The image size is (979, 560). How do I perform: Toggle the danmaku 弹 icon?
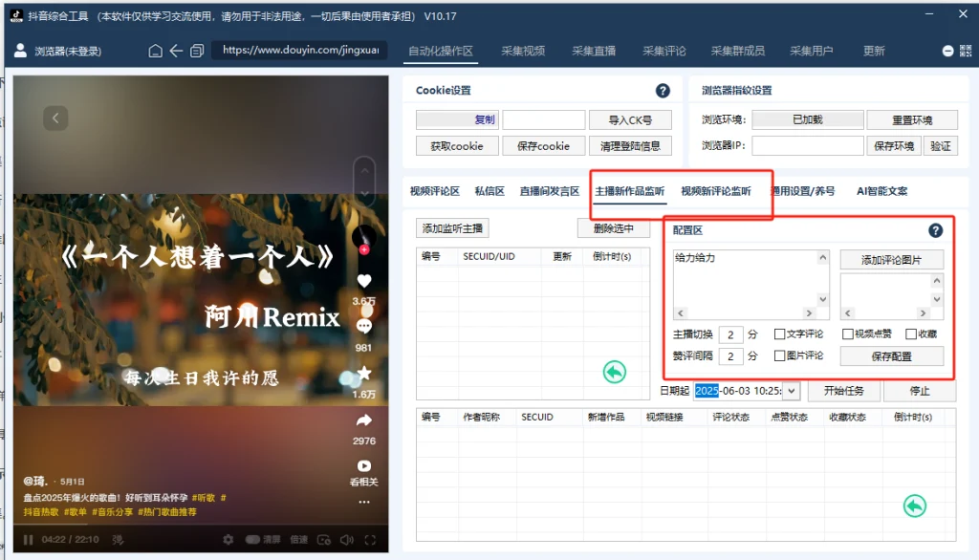[x=118, y=539]
